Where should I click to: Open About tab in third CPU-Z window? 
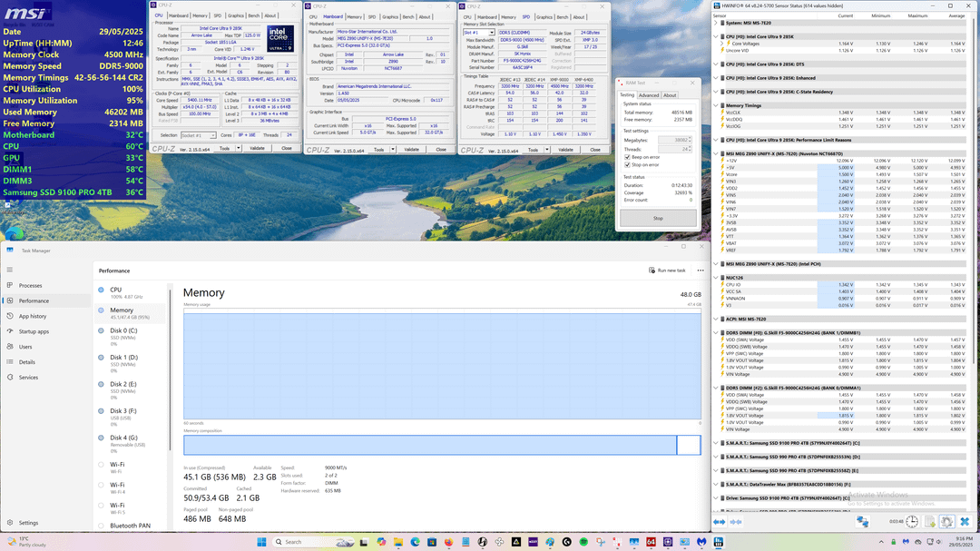(579, 17)
